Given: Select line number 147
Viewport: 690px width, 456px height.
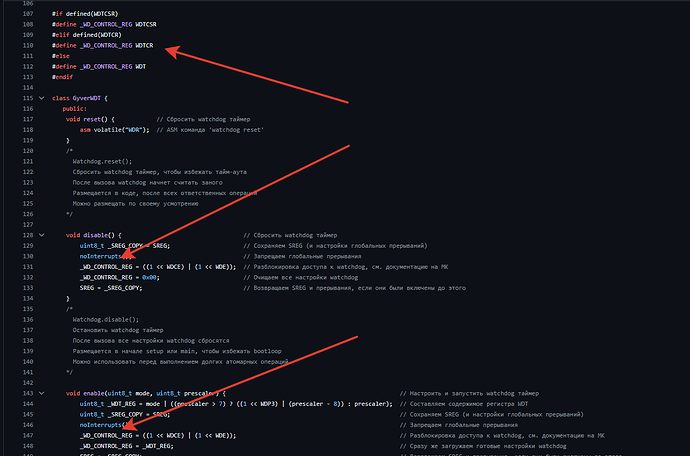Looking at the screenshot, I should point(28,435).
